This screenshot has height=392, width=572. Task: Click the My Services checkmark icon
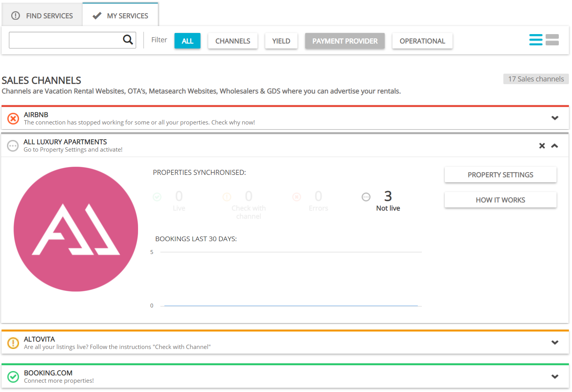click(x=97, y=16)
